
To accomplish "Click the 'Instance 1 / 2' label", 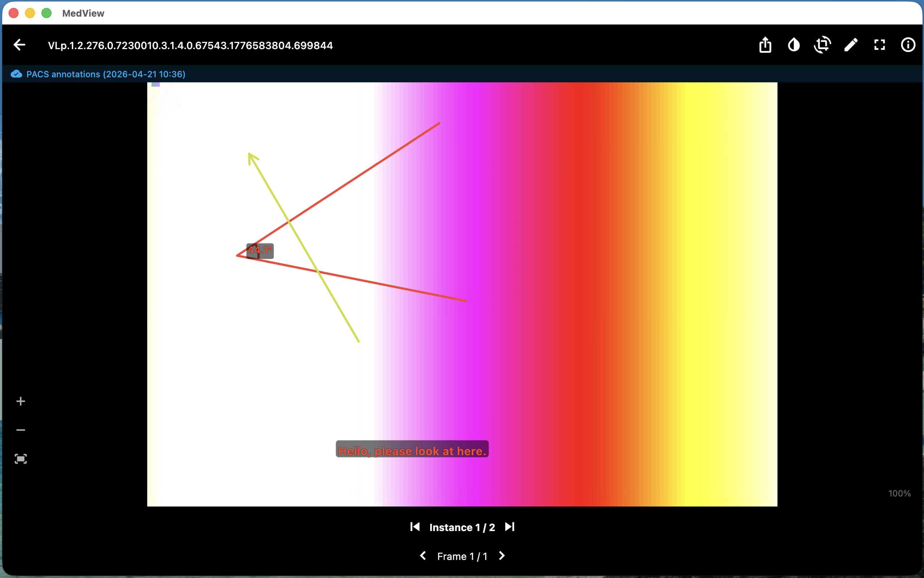I will [x=462, y=527].
